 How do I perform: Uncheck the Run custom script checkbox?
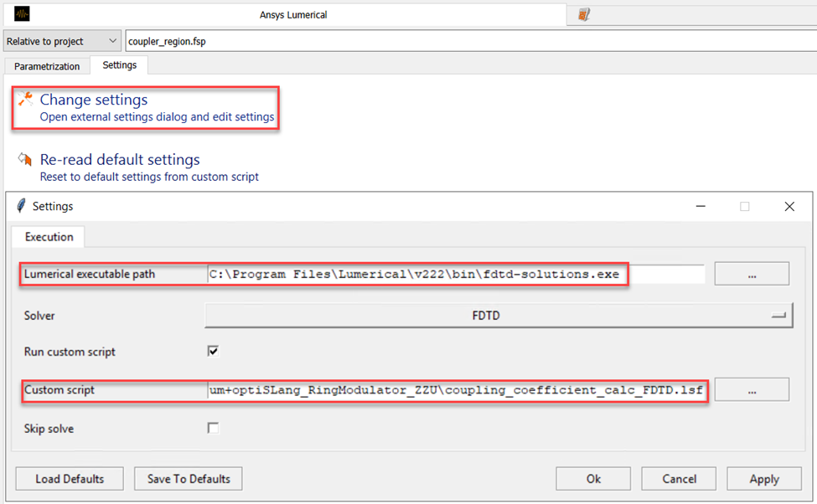tap(213, 352)
